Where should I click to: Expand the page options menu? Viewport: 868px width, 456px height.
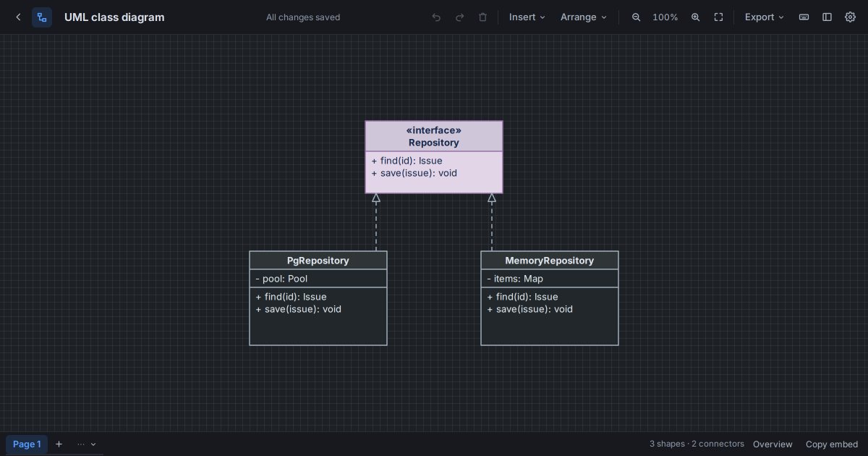tap(87, 444)
